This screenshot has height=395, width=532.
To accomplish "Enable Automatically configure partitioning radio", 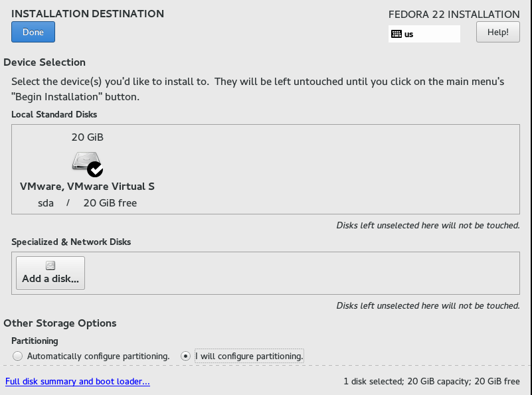I will 18,356.
